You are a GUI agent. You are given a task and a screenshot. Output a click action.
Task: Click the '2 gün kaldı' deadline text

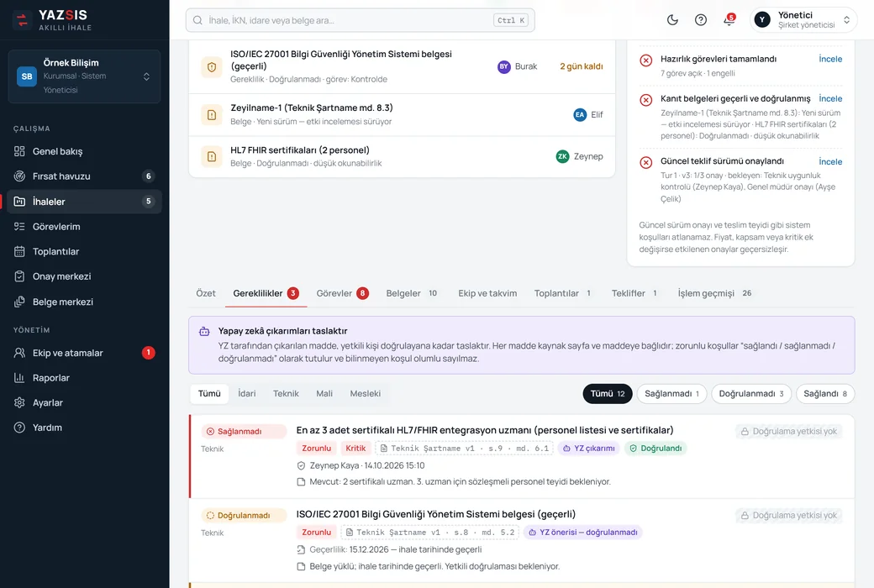point(582,66)
